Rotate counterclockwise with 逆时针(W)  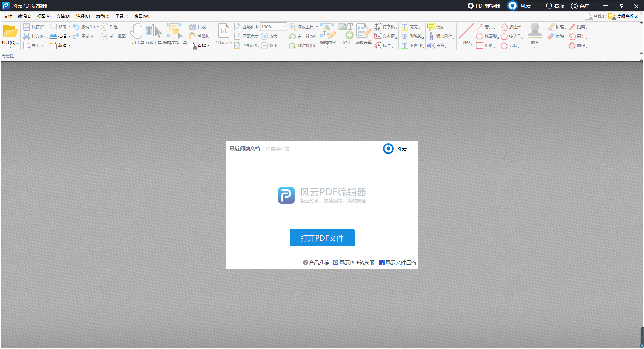click(x=302, y=36)
